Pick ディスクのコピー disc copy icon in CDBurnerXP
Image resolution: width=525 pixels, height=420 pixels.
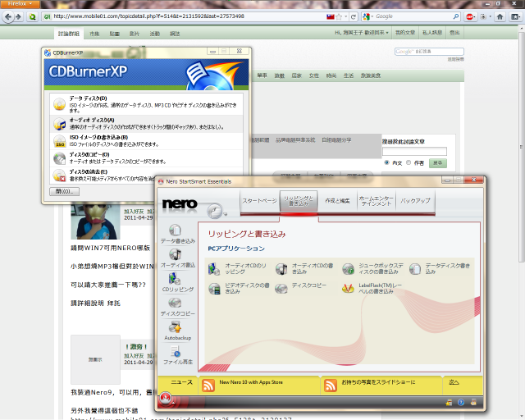60,158
